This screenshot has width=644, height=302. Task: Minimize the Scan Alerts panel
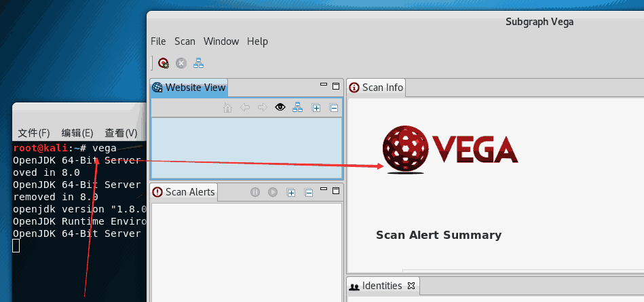click(324, 189)
